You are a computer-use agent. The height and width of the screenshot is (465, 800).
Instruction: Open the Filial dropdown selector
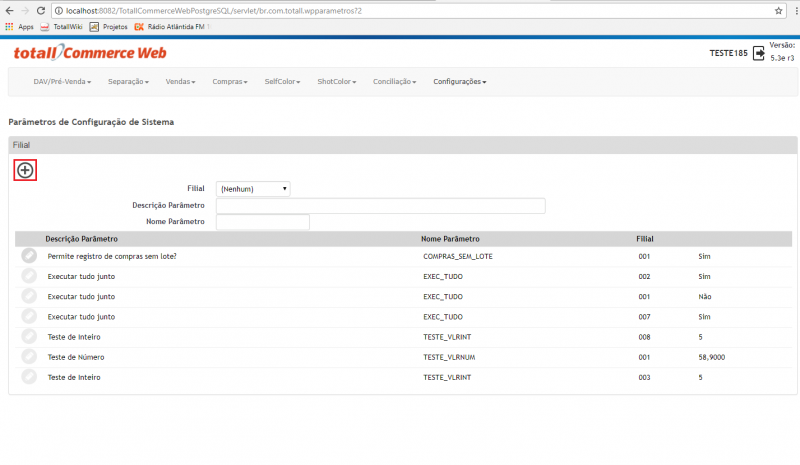coord(253,188)
